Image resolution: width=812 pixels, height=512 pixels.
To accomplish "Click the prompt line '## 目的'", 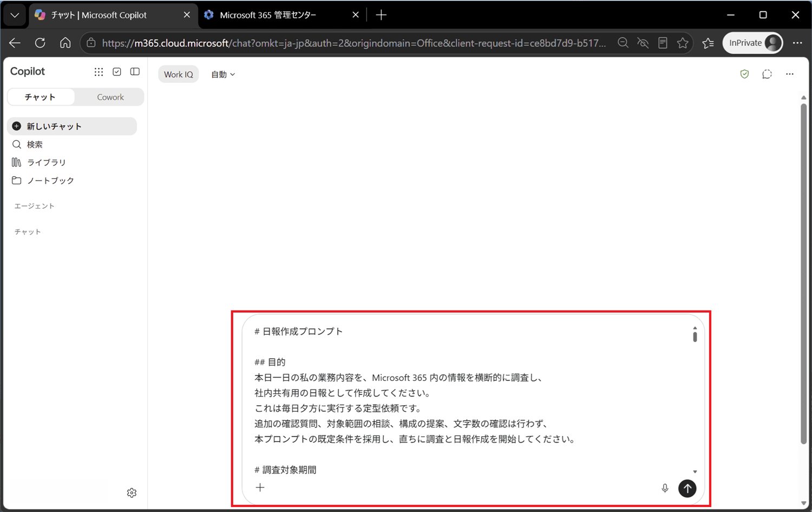I will (x=270, y=362).
